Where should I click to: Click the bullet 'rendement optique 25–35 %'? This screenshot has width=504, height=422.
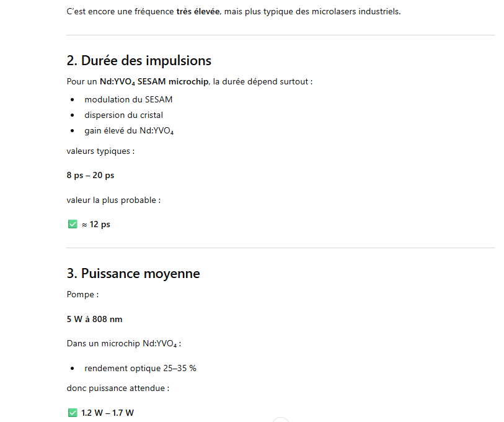141,368
